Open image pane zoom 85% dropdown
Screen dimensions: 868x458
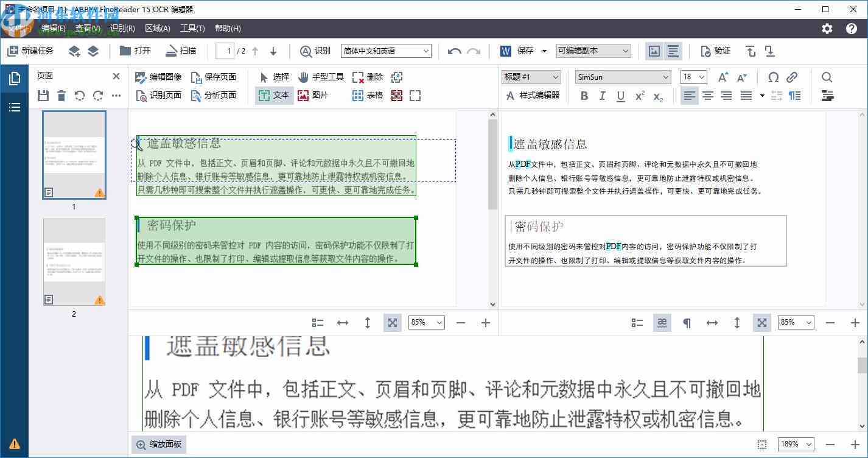click(x=427, y=322)
